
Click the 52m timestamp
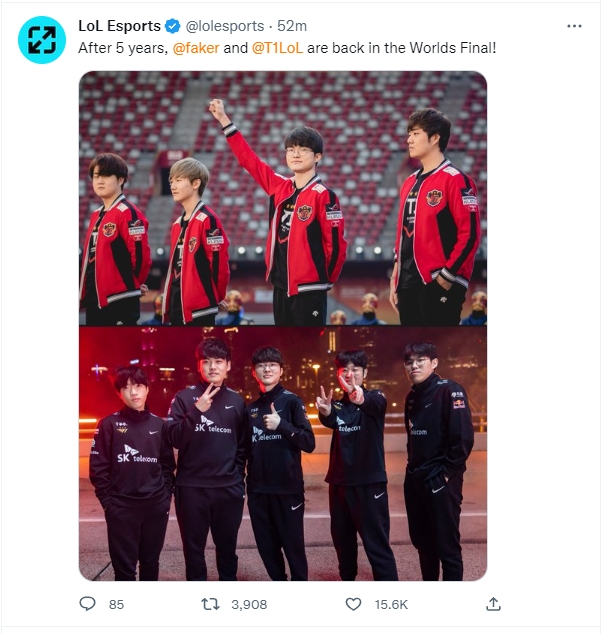292,26
